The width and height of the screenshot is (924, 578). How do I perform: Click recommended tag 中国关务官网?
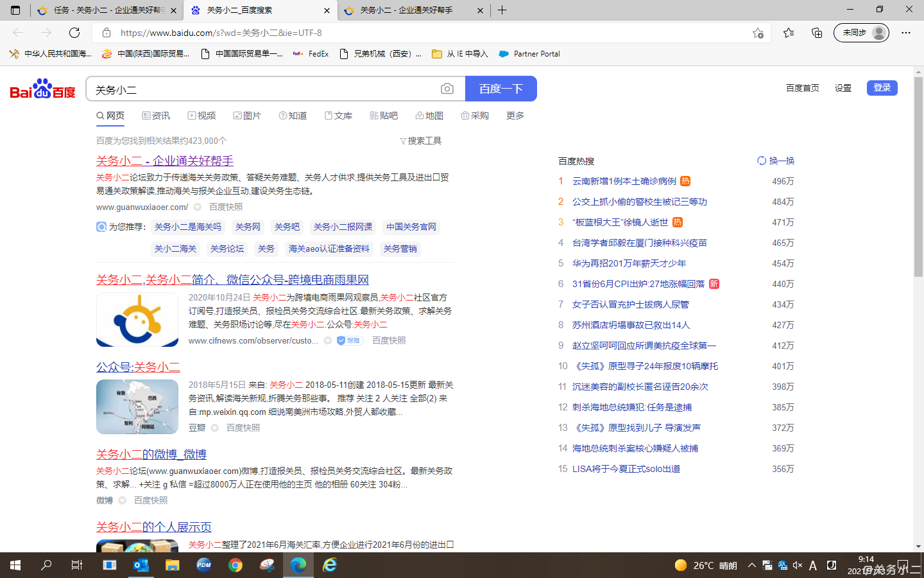tap(411, 227)
